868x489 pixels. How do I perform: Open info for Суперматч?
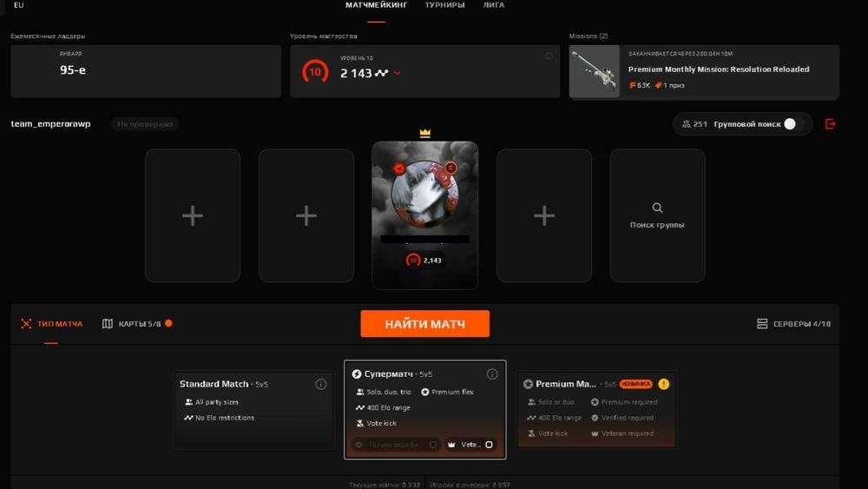point(492,374)
